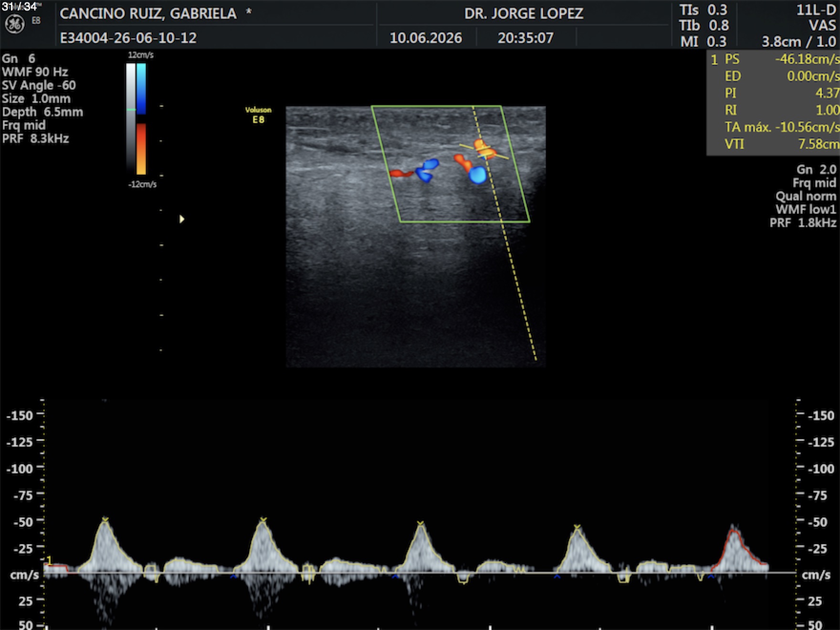Click the 11L-D probe label
The image size is (840, 630).
click(x=816, y=10)
